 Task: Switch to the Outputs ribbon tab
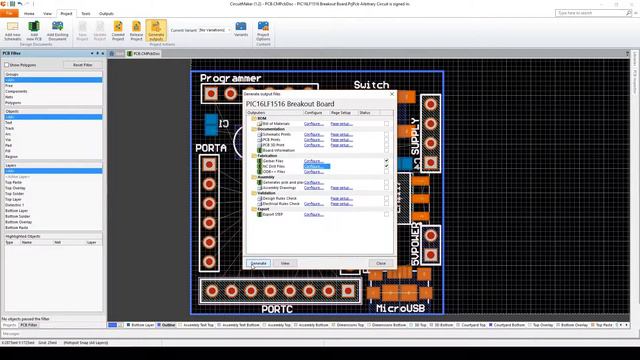point(106,13)
